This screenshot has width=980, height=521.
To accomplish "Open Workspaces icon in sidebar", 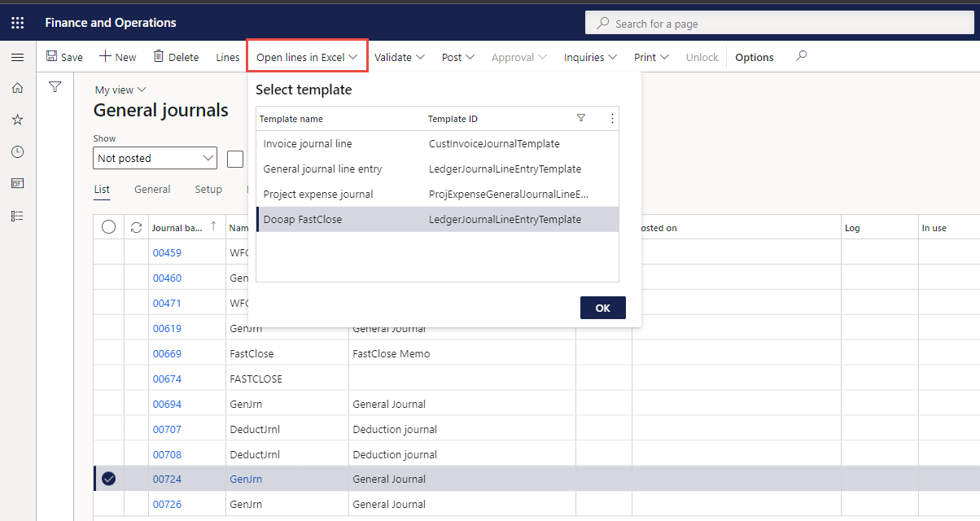I will [x=17, y=183].
